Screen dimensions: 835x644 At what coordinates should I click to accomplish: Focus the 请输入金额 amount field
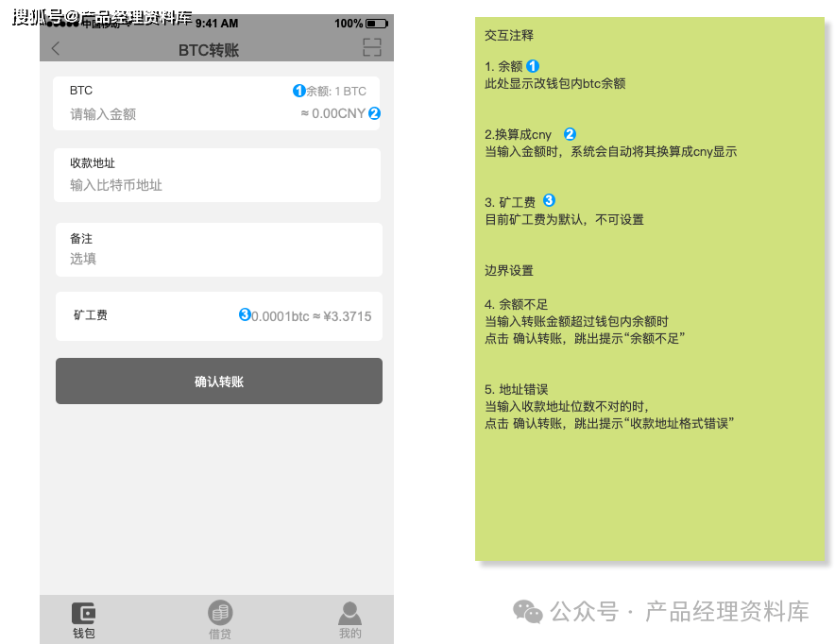point(103,114)
